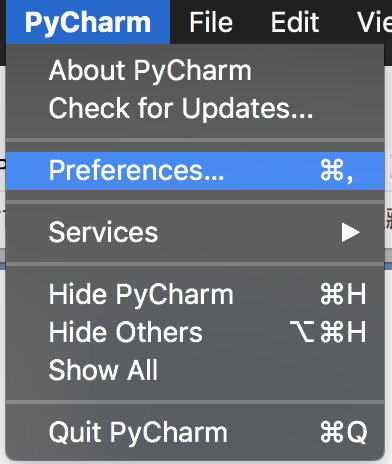
Task: Open the File menu
Action: click(211, 22)
